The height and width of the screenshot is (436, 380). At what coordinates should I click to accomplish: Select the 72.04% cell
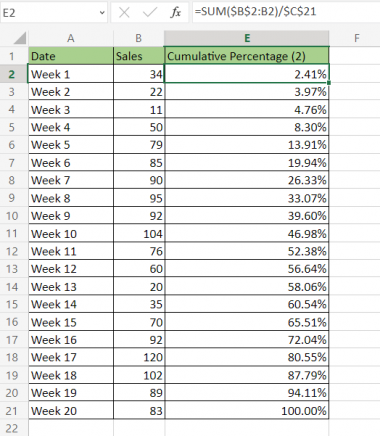[x=247, y=340]
